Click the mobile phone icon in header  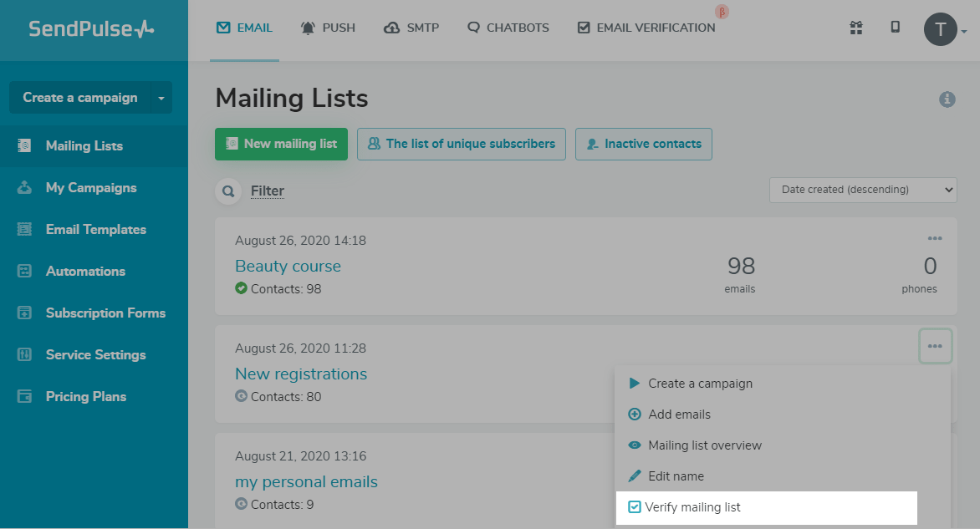pos(895,27)
